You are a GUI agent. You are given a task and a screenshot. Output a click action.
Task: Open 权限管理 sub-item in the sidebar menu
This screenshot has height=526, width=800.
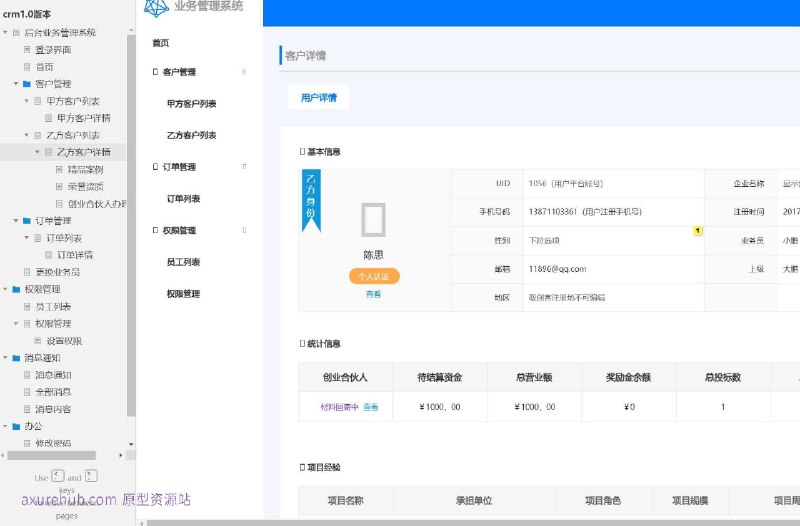coord(183,294)
